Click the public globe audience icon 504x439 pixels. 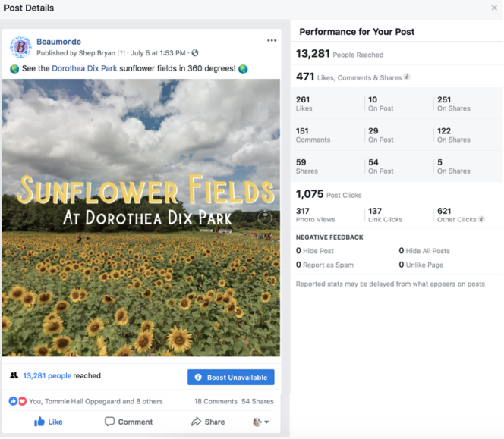(195, 53)
